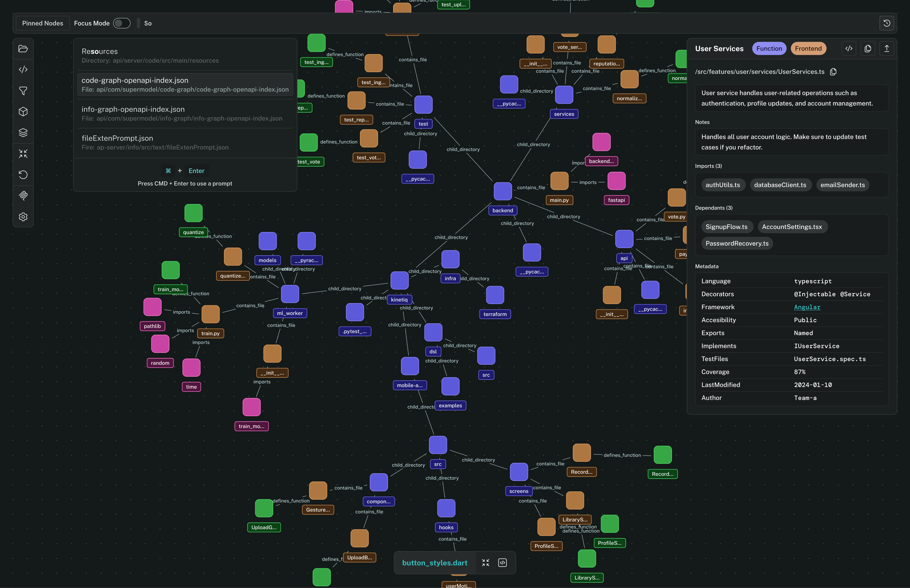910x588 pixels.
Task: Click the authUtils.ts import chip
Action: (723, 185)
